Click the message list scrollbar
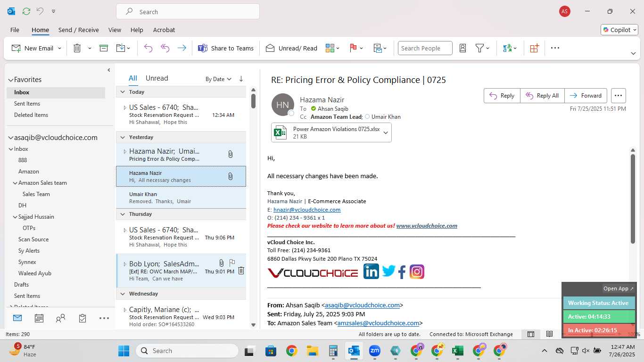Viewport: 644px width, 362px height. pyautogui.click(x=253, y=101)
